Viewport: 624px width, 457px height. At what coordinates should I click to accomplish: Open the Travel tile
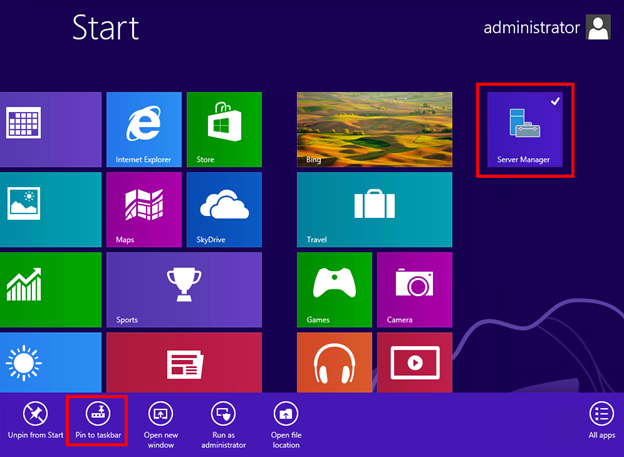(x=374, y=209)
